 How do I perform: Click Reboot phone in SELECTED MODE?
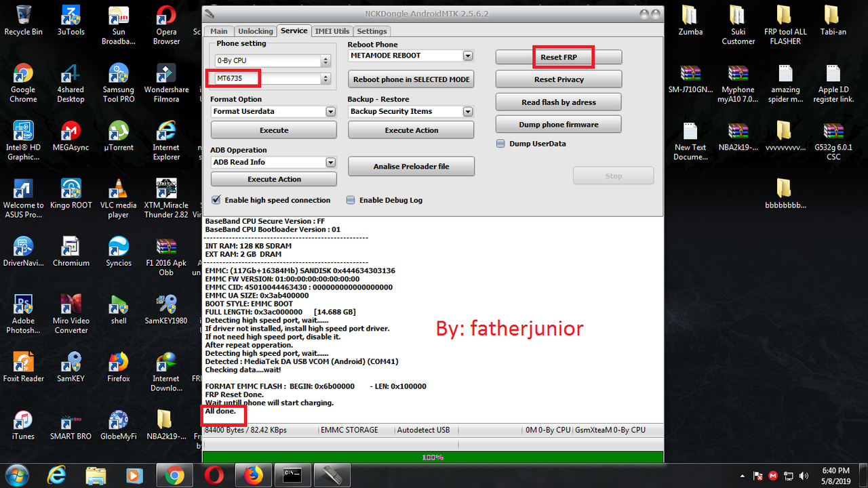click(x=411, y=79)
